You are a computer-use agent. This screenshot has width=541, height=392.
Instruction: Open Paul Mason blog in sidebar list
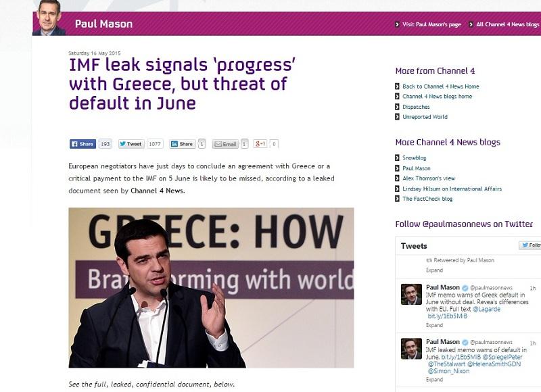click(417, 168)
